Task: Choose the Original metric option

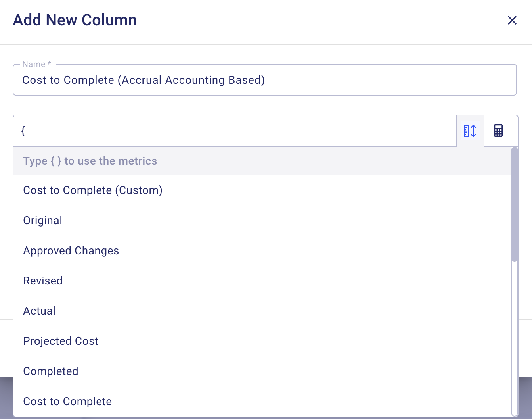Action: (x=43, y=221)
